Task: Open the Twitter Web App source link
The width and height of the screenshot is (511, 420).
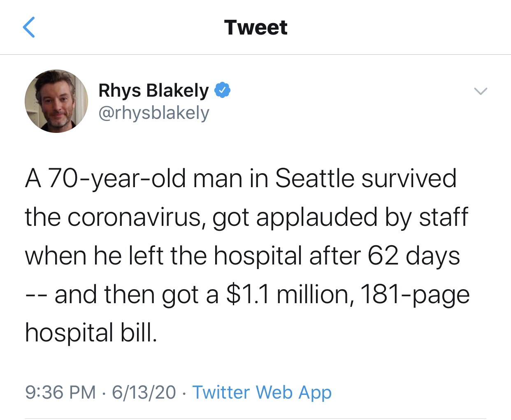Action: point(262,392)
